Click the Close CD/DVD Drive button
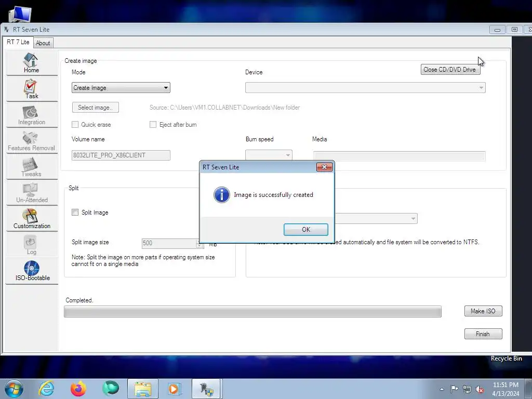532x399 pixels. pos(450,70)
